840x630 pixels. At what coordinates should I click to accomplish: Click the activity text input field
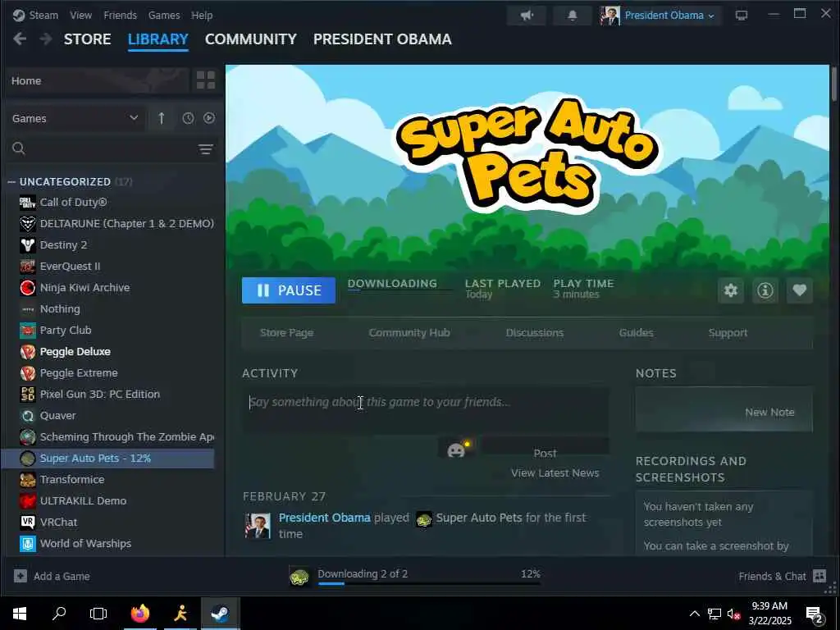pyautogui.click(x=426, y=410)
